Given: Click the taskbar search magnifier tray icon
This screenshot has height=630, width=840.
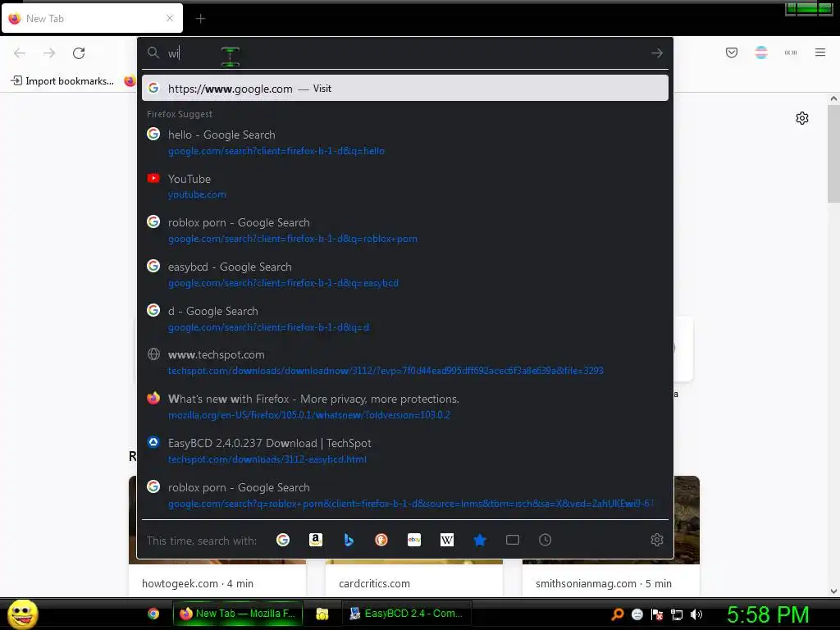Looking at the screenshot, I should (618, 614).
